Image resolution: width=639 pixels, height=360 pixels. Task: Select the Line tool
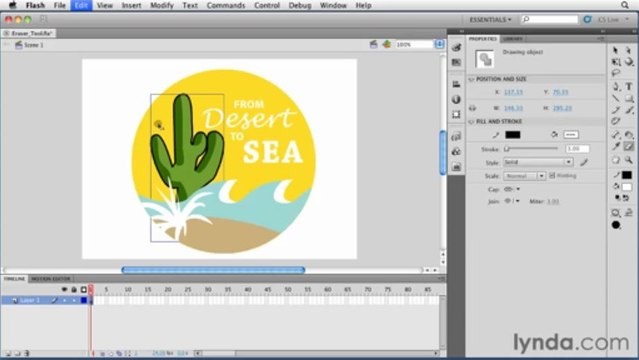[616, 98]
